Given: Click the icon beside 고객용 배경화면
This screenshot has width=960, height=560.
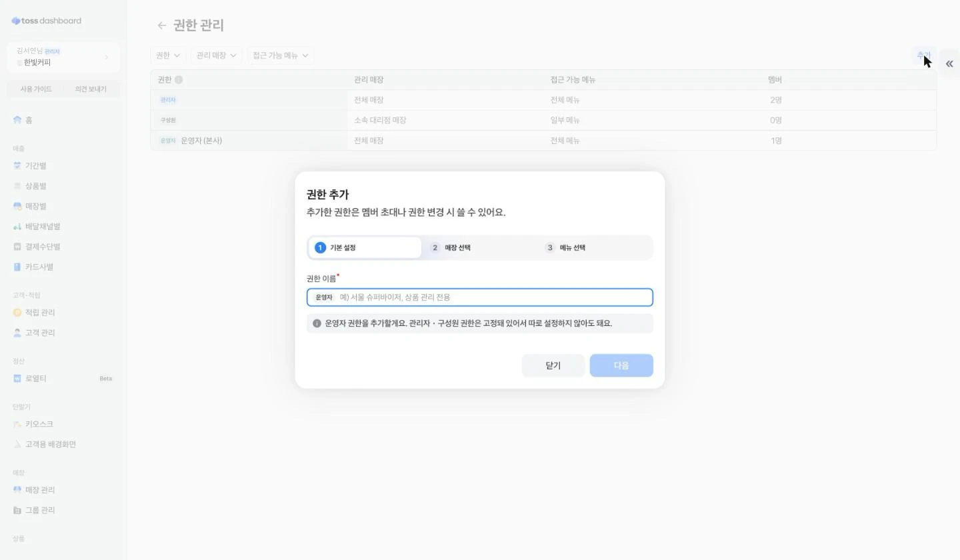Looking at the screenshot, I should point(17,444).
